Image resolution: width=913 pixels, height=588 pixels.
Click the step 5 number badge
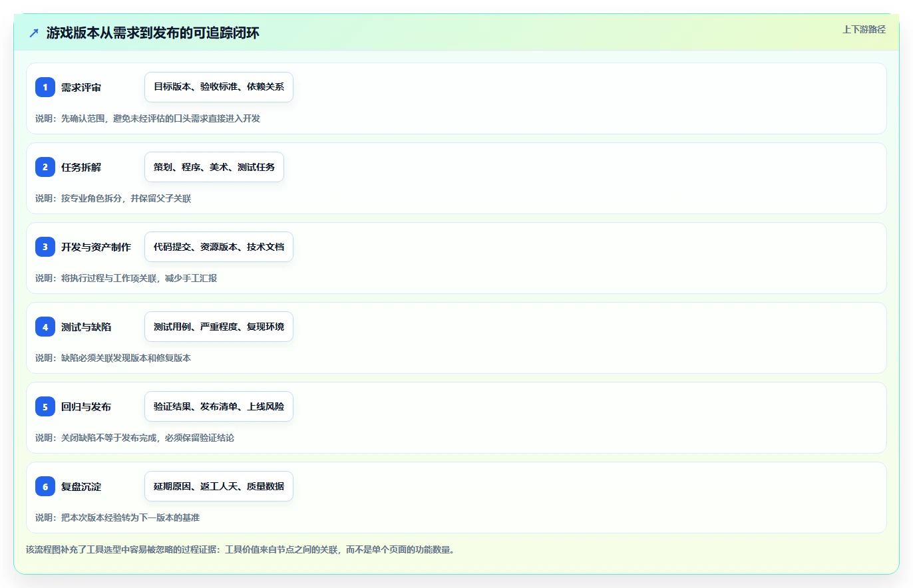tap(45, 406)
